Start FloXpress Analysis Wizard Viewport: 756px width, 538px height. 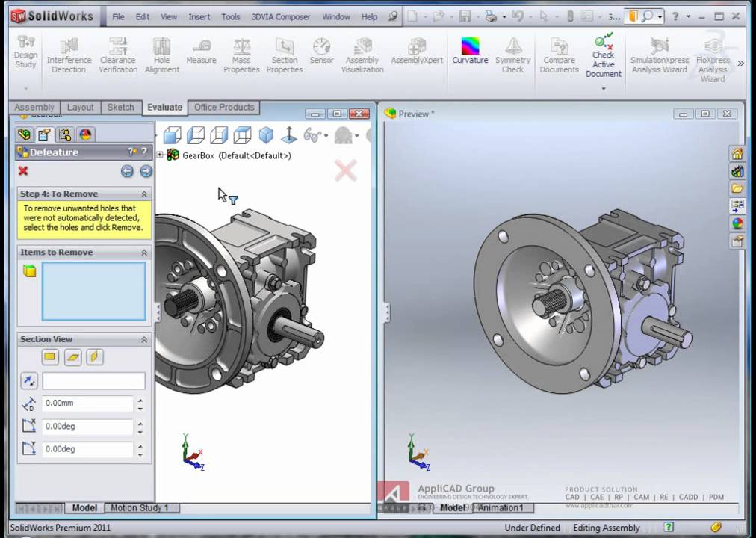click(713, 60)
